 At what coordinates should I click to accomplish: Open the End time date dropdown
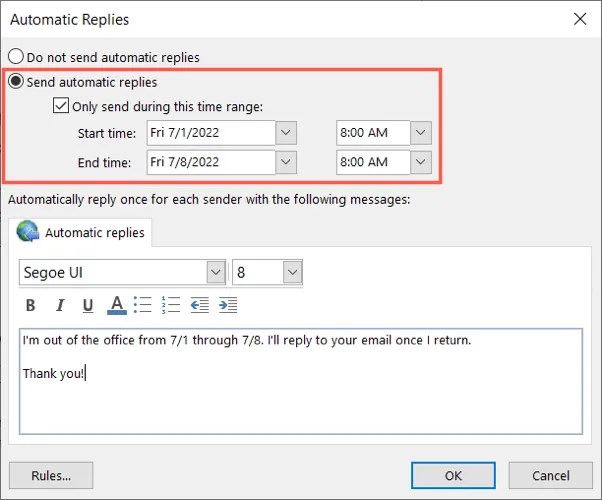tap(286, 162)
